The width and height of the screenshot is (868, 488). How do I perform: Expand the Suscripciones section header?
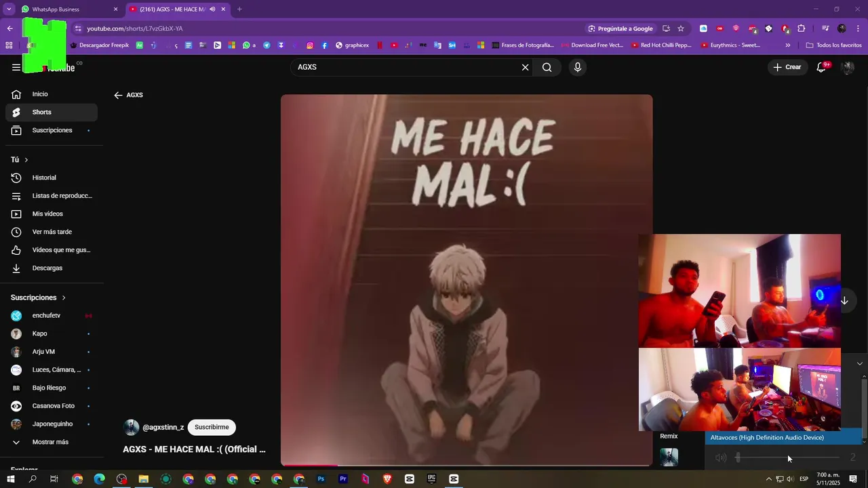tap(39, 298)
